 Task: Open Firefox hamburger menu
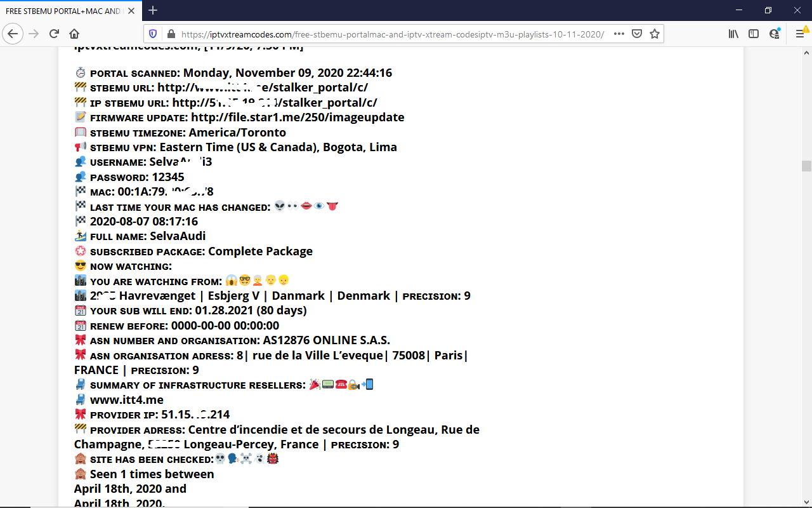tap(800, 34)
